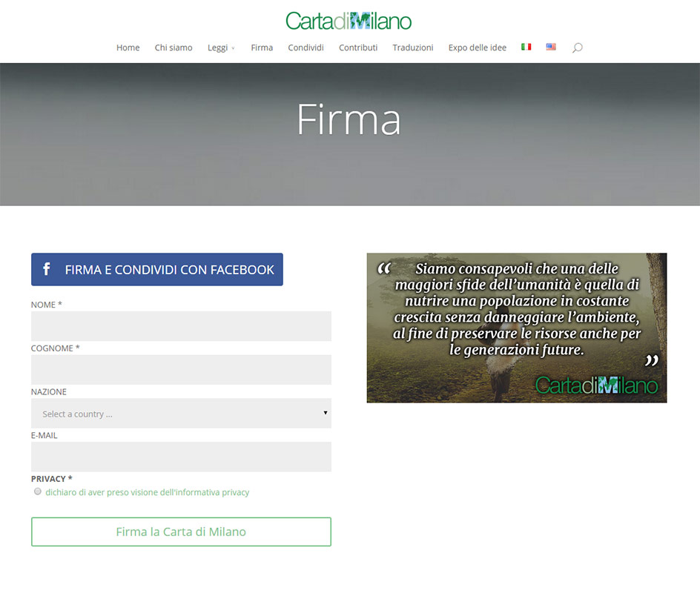Screen dimensions: 700x593
Task: Switch language with the Italian flag icon
Action: [526, 47]
